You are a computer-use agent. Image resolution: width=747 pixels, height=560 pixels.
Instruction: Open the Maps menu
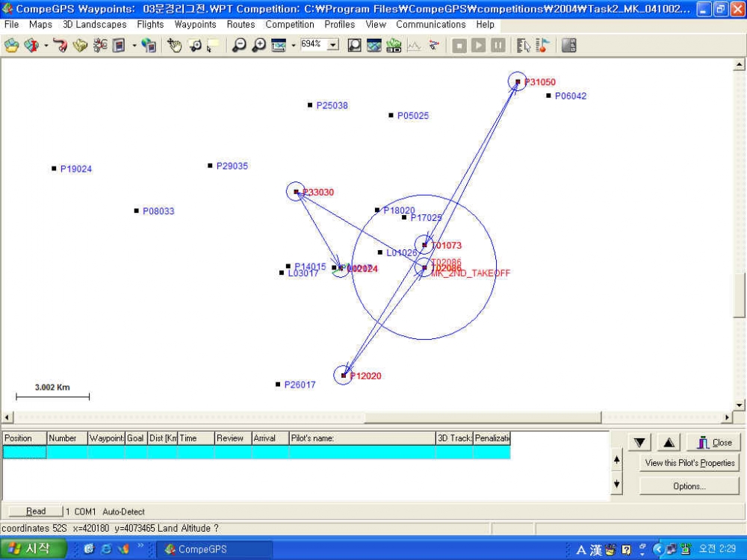click(40, 25)
